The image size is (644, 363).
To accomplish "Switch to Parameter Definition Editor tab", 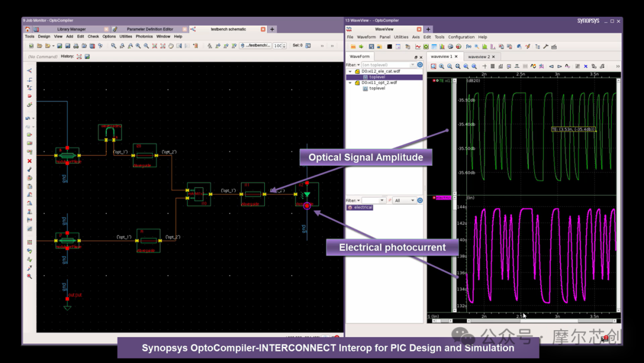I will [x=150, y=29].
